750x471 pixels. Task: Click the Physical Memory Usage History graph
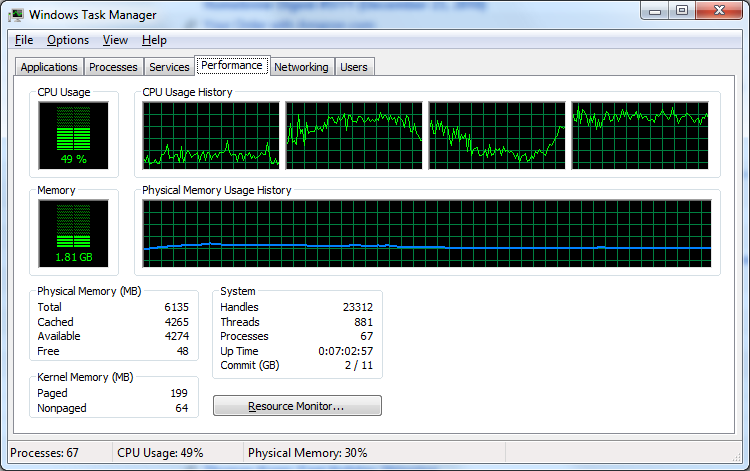coord(427,234)
